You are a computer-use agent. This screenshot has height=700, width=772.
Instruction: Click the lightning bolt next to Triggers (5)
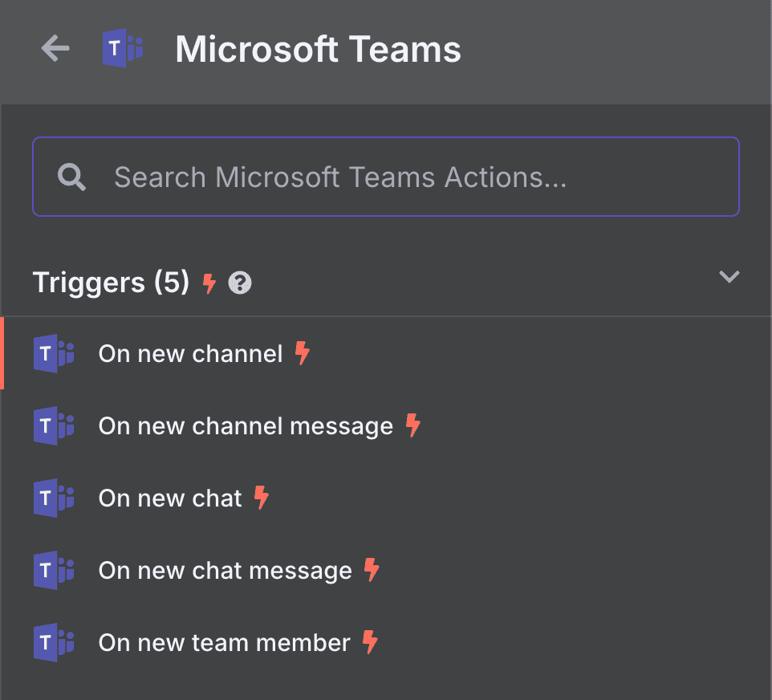(x=209, y=283)
